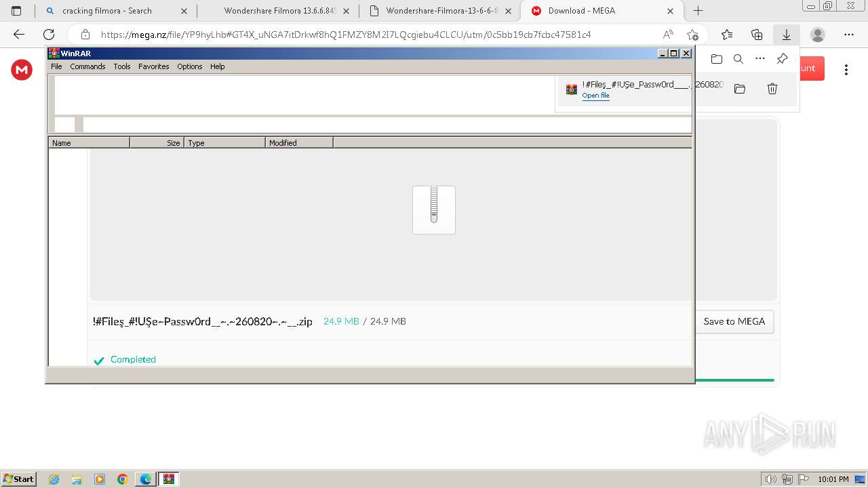
Task: Switch to Edge taskbar button
Action: [x=146, y=479]
